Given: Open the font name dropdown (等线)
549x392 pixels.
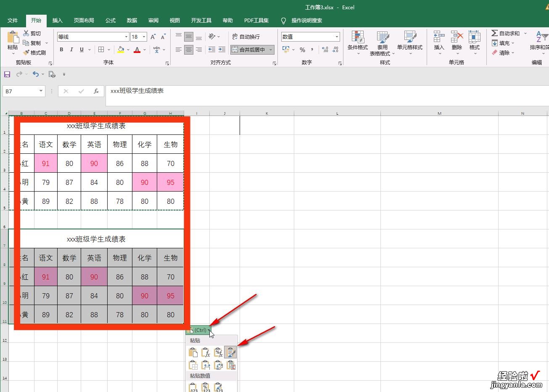Looking at the screenshot, I should click(126, 37).
